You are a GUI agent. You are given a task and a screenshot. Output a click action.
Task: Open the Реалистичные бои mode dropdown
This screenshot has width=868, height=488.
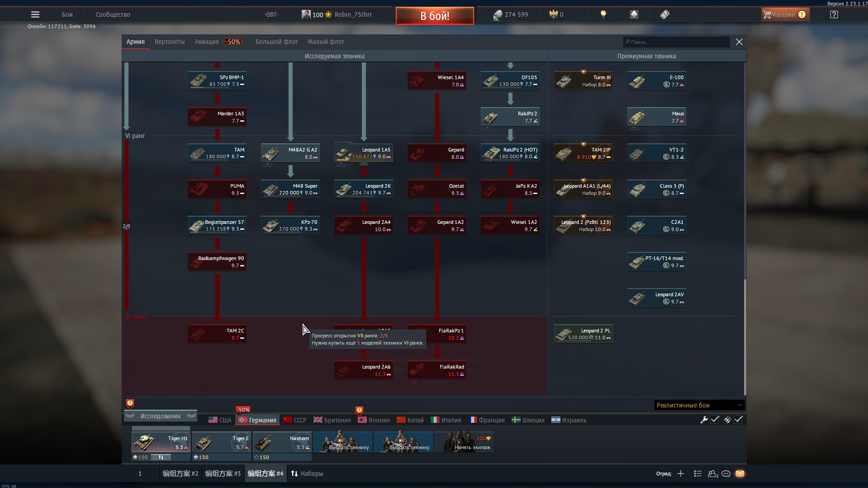pyautogui.click(x=699, y=405)
